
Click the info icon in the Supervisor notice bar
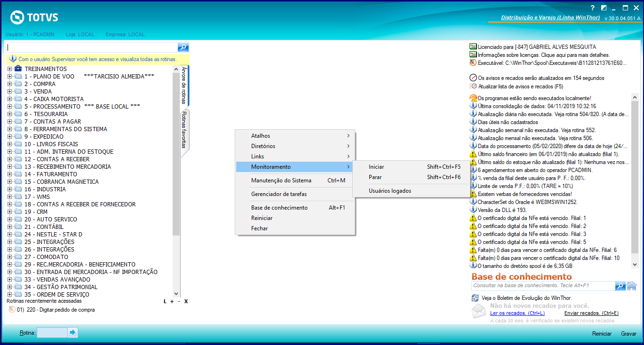(13, 59)
